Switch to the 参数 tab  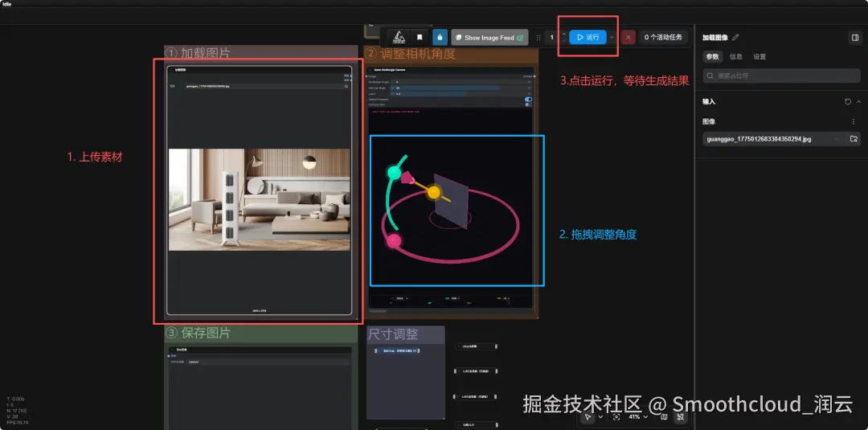point(712,56)
